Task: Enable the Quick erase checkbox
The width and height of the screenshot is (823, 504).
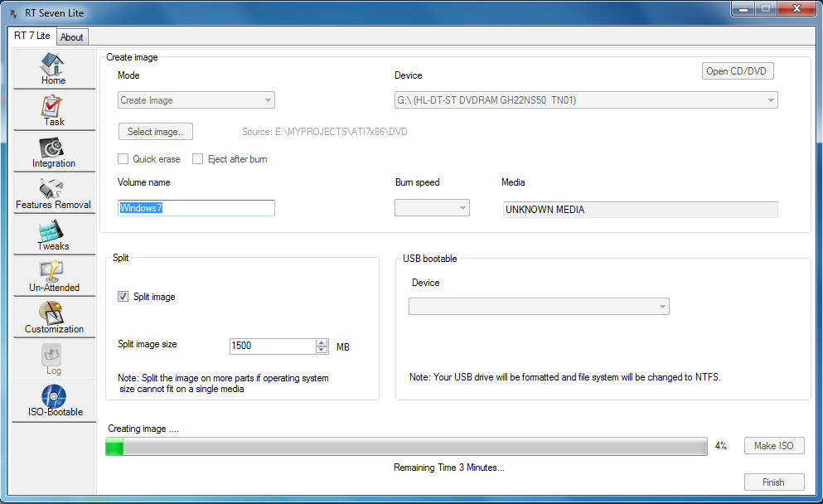Action: (x=123, y=158)
